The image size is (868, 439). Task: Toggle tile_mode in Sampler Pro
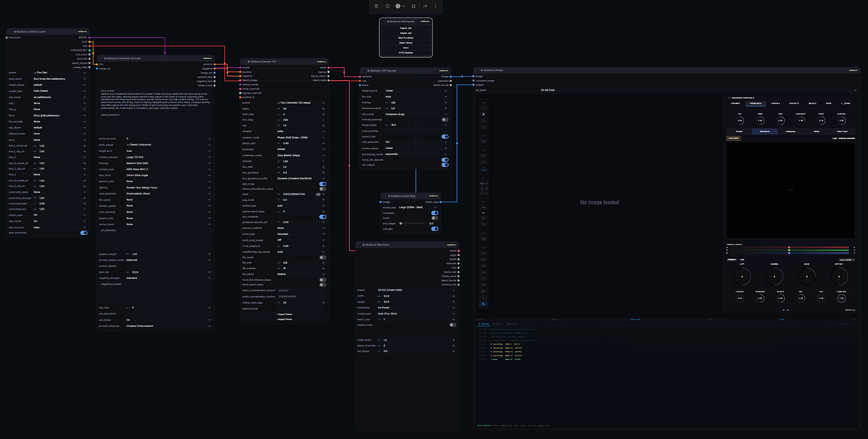coord(323,257)
